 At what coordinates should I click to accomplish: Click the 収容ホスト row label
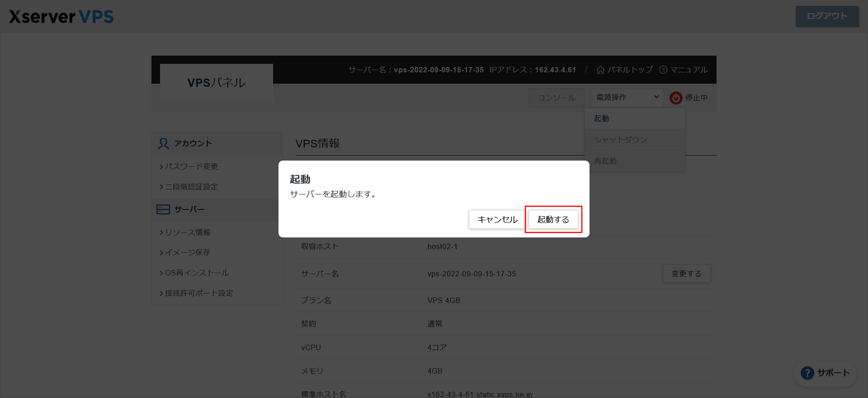click(320, 246)
